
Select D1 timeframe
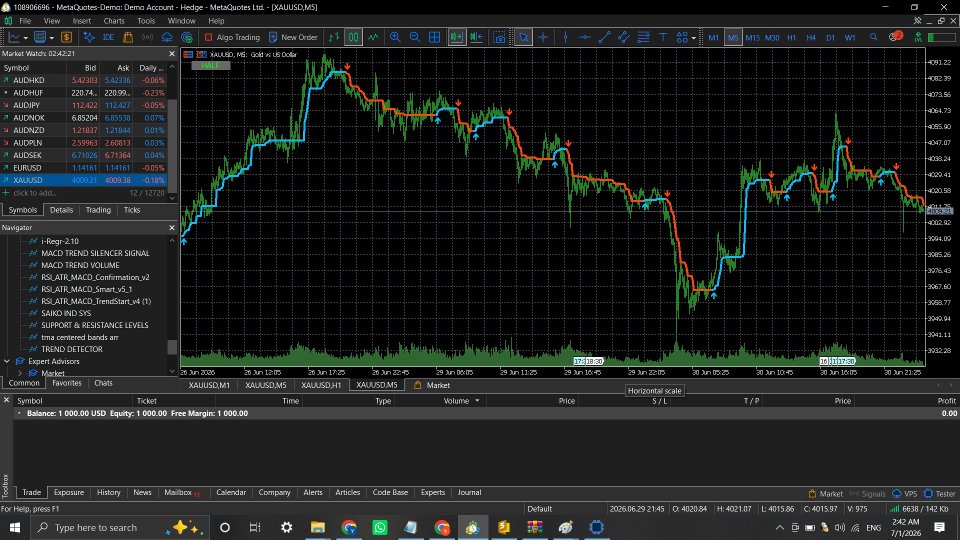tap(830, 37)
